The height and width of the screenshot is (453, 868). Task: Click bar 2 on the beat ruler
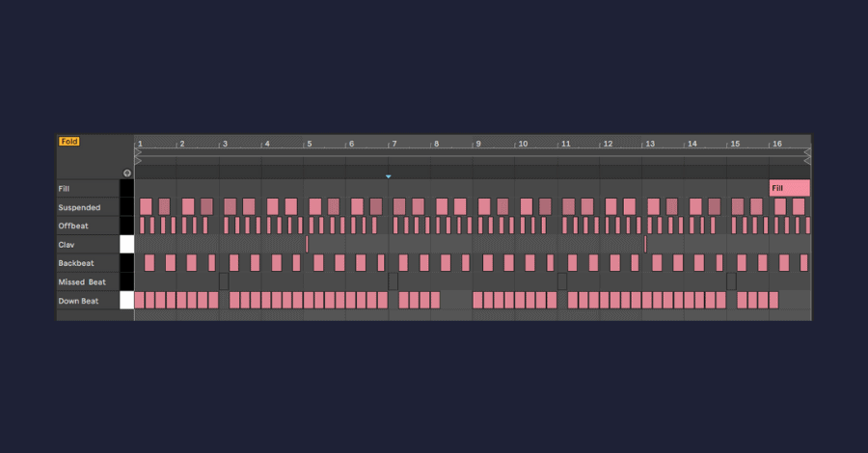182,144
